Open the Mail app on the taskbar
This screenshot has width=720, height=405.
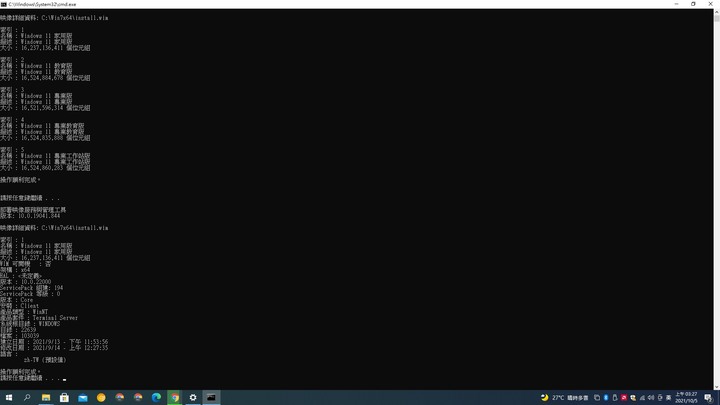(83, 398)
